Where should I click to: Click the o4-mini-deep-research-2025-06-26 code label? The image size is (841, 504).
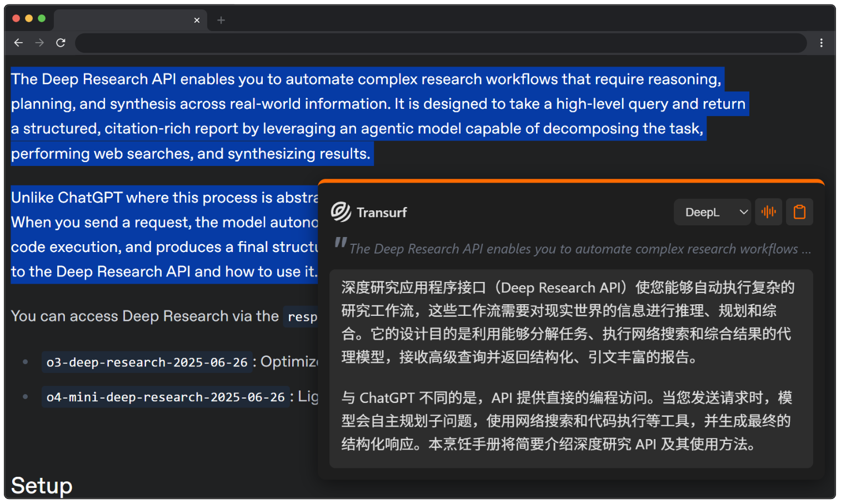(x=166, y=397)
